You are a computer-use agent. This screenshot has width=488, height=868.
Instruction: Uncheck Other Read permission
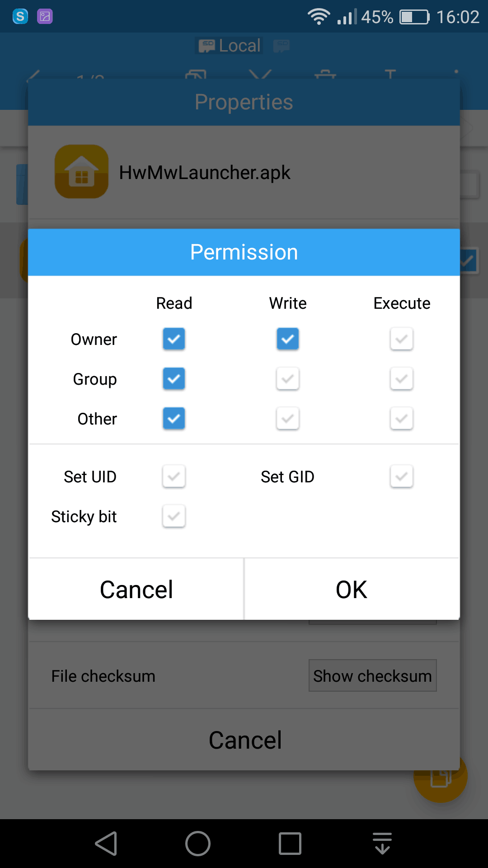[x=174, y=419]
